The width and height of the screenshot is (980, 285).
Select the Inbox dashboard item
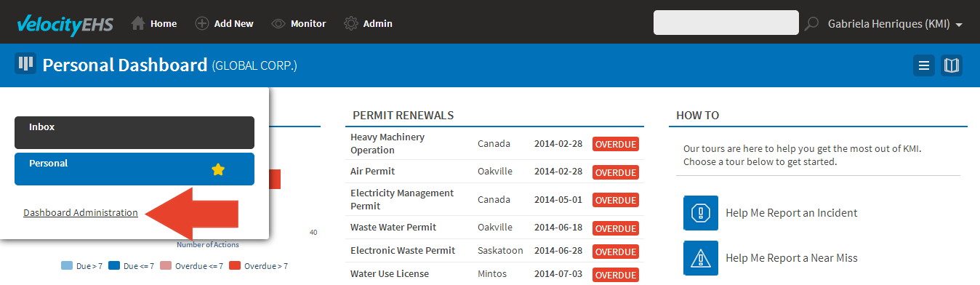pyautogui.click(x=134, y=132)
